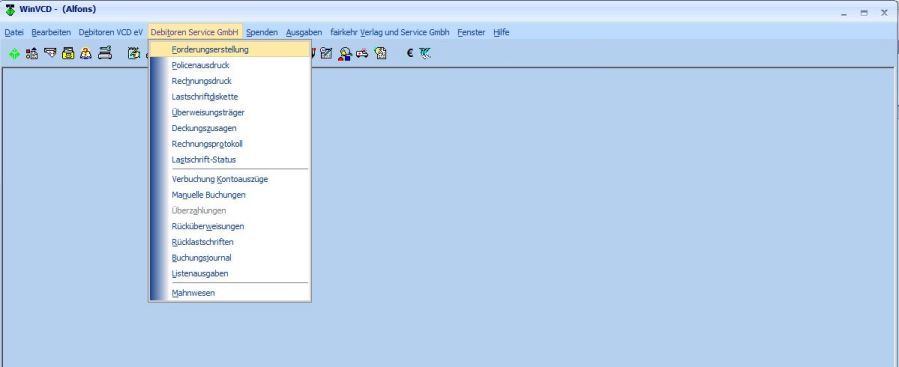Click the checklist chart toolbar icon
Viewport: 899px width, 367px height.
tap(326, 54)
